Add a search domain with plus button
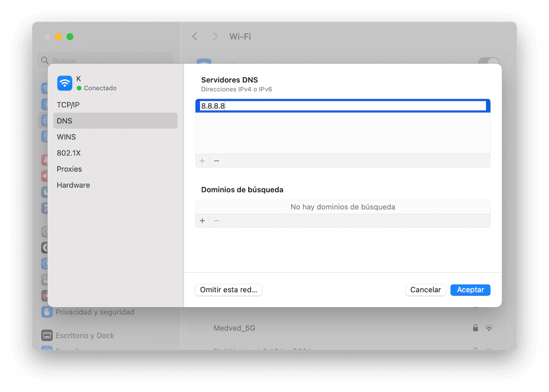 point(202,221)
